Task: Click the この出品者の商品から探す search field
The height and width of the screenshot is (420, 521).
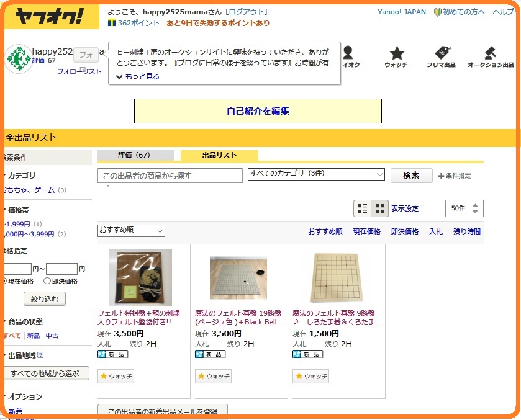Action: (170, 176)
